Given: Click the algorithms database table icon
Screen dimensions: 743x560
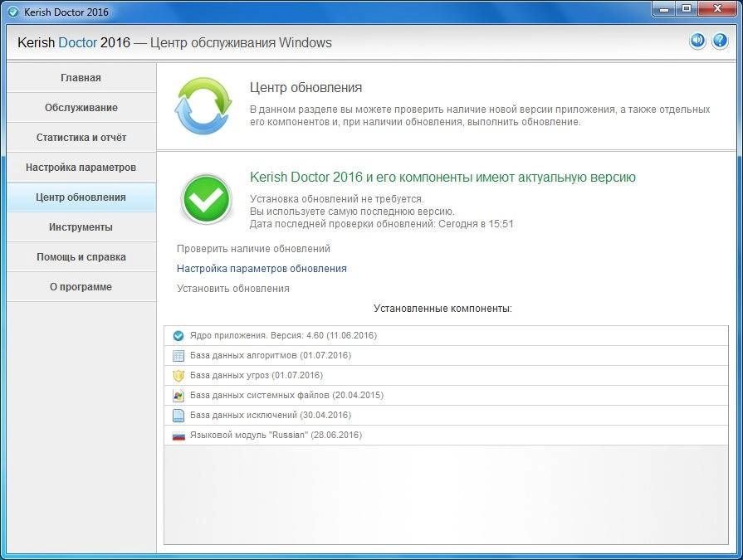Looking at the screenshot, I should pyautogui.click(x=178, y=356).
